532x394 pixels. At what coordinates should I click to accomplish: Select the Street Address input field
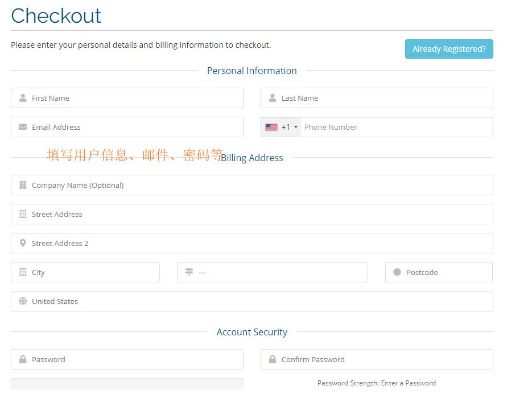256,214
